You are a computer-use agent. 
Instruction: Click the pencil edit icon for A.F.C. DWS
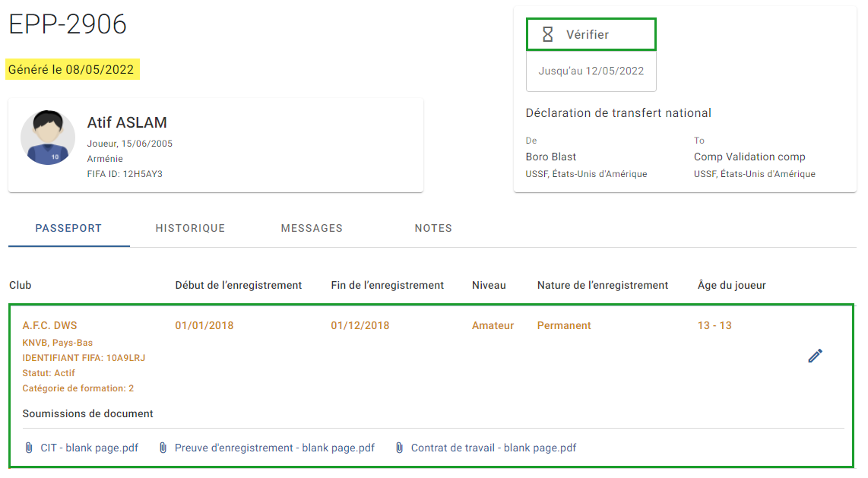(815, 356)
